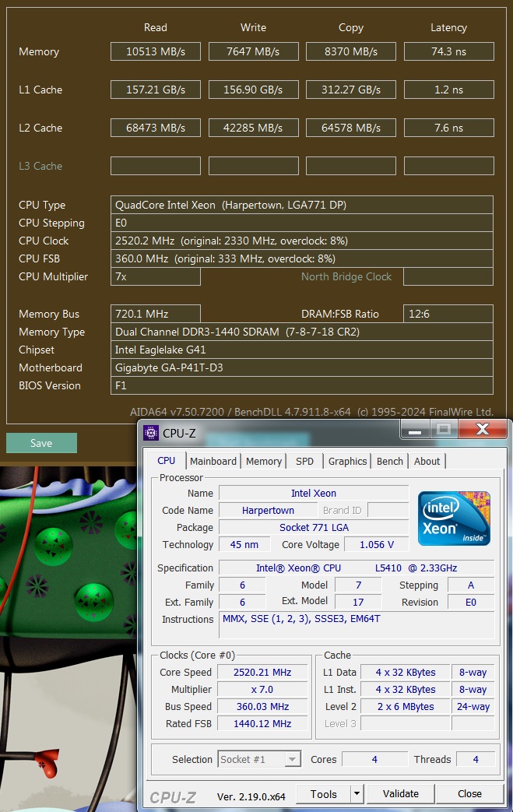The image size is (513, 812).
Task: Click Motherboard value Gigabyte GA-P41T-D3
Action: click(x=302, y=367)
